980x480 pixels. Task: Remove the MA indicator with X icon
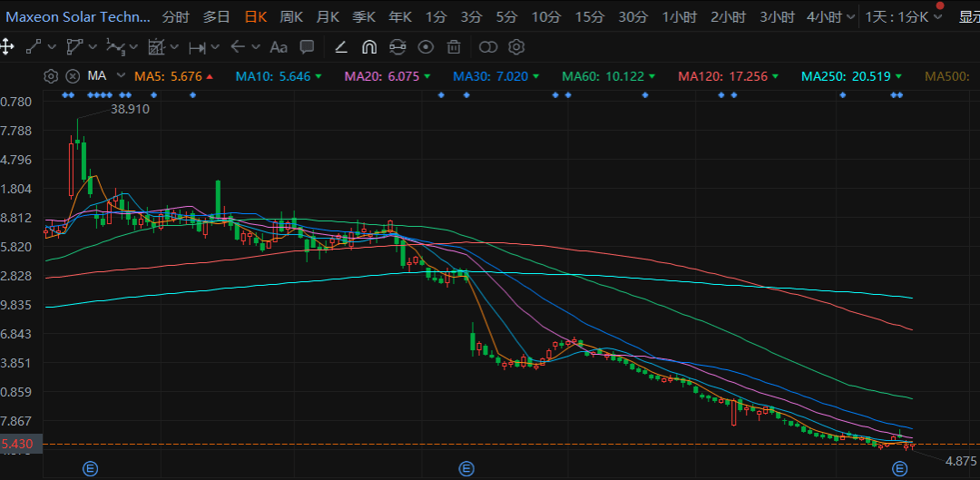pyautogui.click(x=73, y=76)
